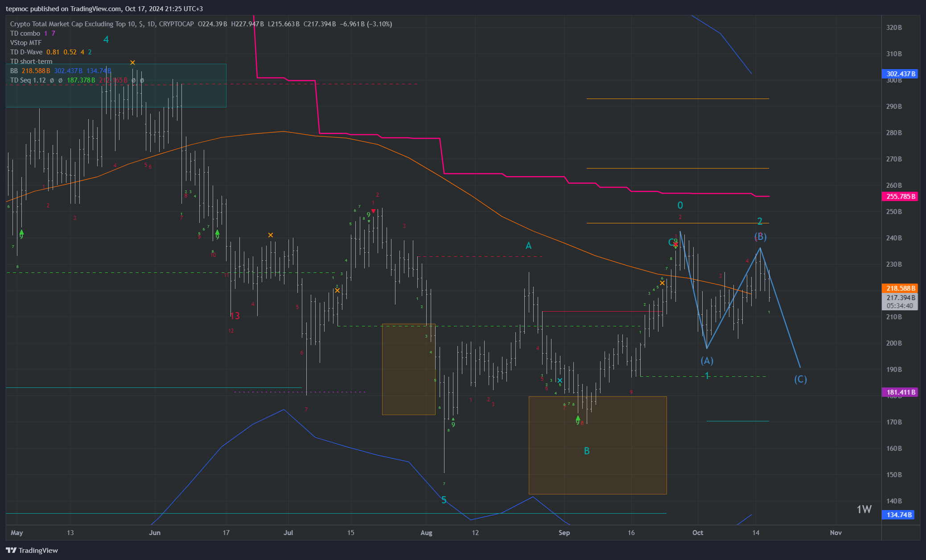
Task: Click the small orange rectangle in early August
Action: [409, 369]
